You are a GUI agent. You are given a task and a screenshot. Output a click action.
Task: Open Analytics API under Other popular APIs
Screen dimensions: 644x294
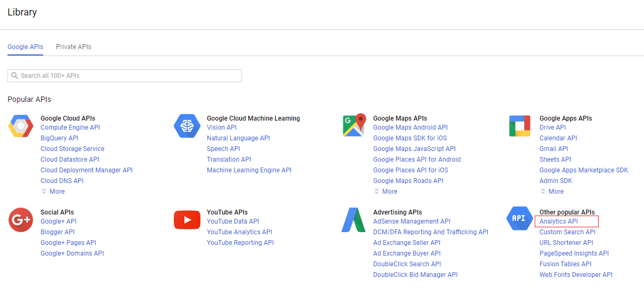pos(559,221)
